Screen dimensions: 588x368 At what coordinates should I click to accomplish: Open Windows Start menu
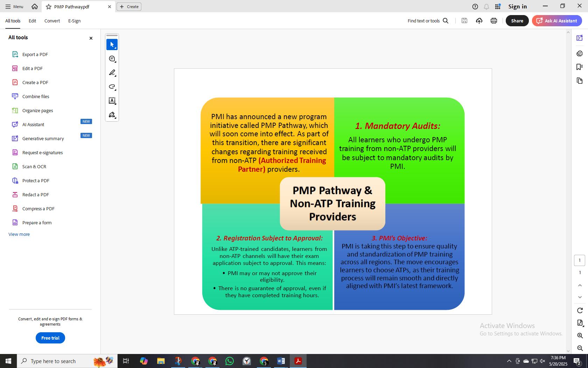[x=8, y=361]
